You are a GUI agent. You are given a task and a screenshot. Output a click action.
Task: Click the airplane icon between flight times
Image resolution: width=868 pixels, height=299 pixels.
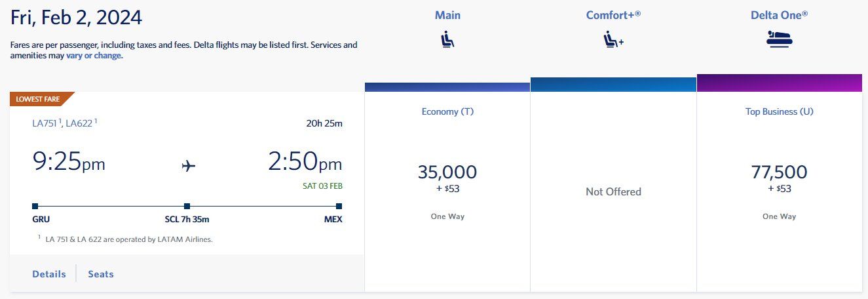click(189, 166)
